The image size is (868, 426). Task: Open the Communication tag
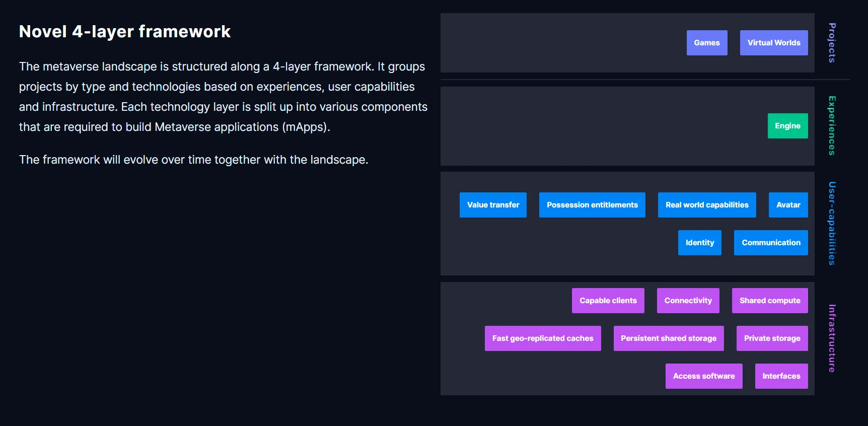(x=771, y=243)
